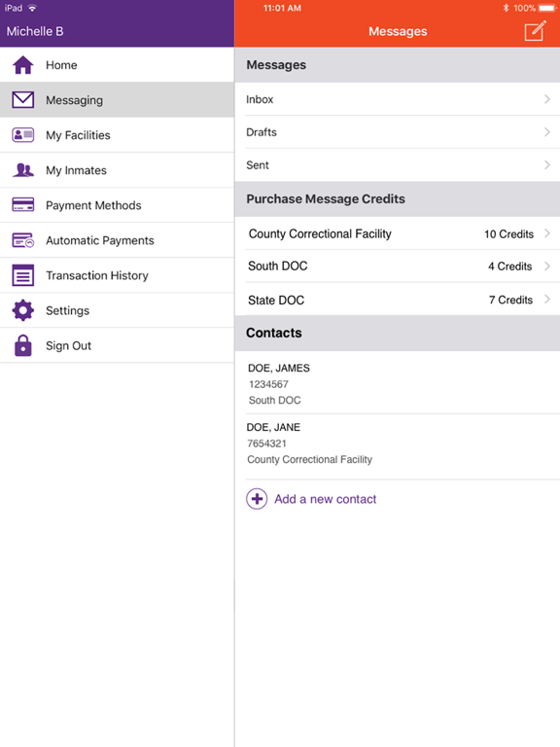Expand the Sent row chevron
Screen dimensions: 560x747
[x=547, y=164]
